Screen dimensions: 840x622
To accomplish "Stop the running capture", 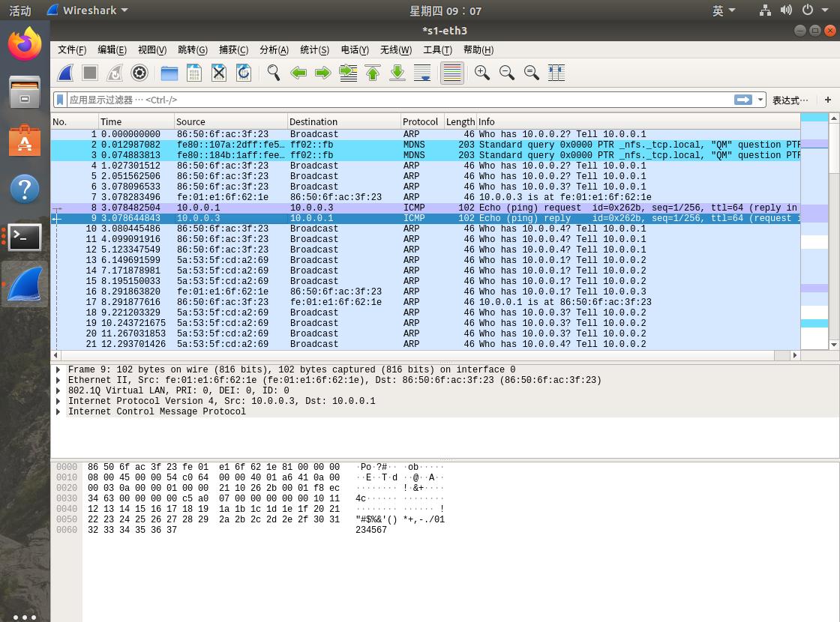I will (x=90, y=73).
